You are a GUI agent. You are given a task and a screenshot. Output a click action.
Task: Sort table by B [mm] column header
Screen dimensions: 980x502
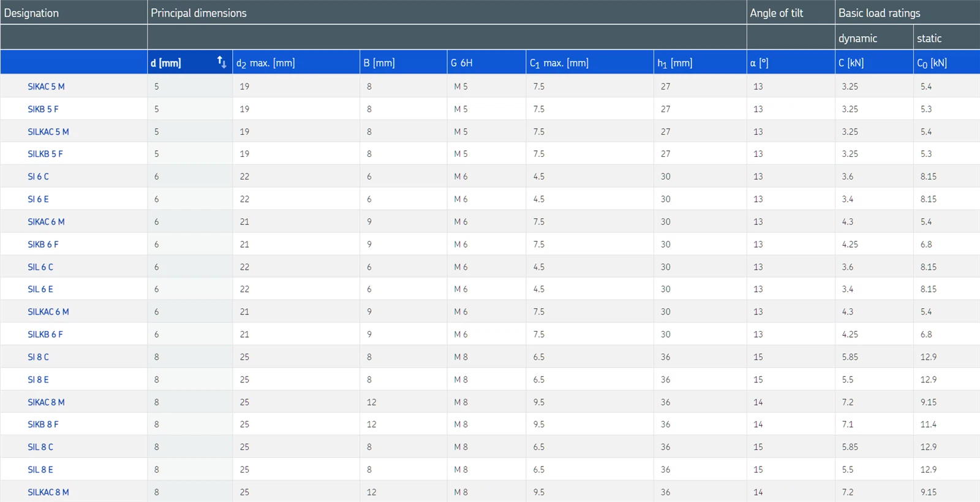379,63
